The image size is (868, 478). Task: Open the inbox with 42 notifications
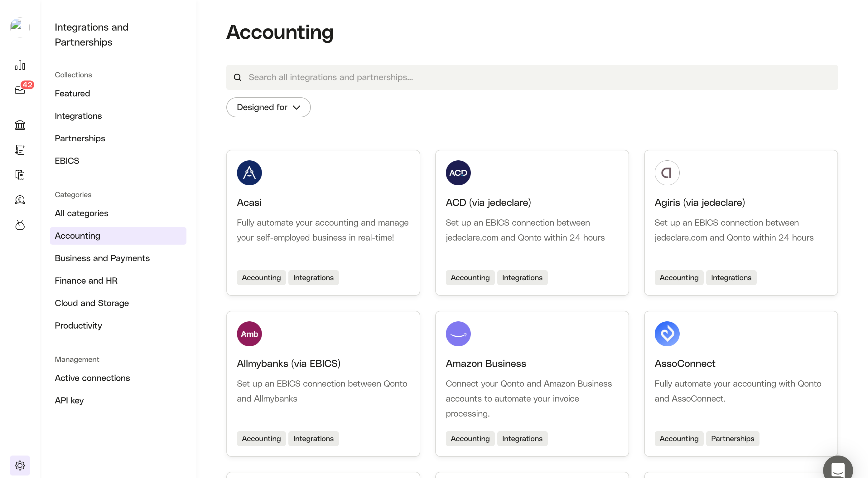(20, 90)
